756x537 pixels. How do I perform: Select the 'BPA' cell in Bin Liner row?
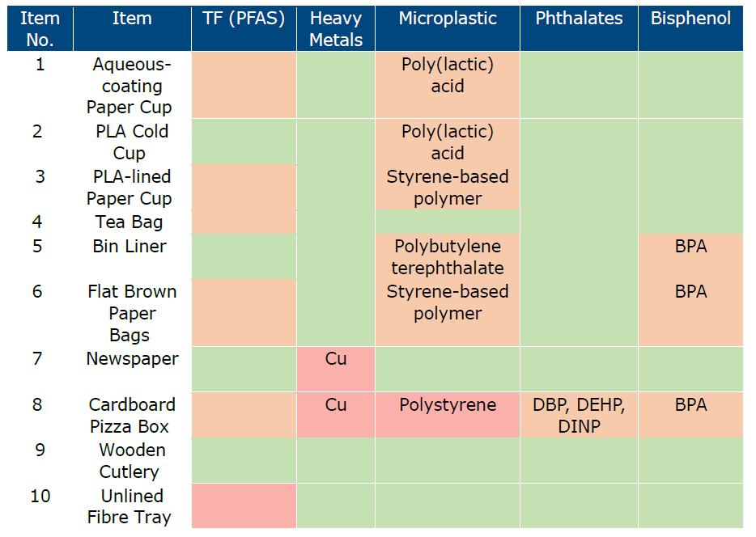690,247
